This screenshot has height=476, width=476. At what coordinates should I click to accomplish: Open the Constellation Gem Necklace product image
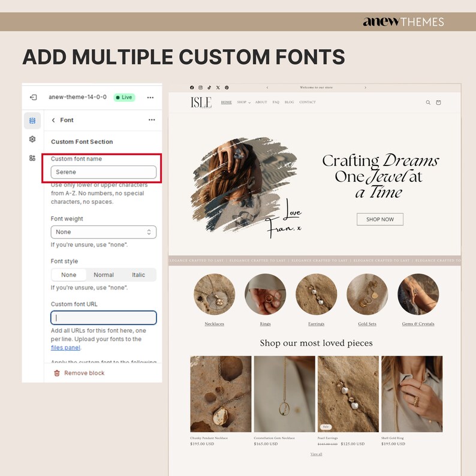[284, 394]
